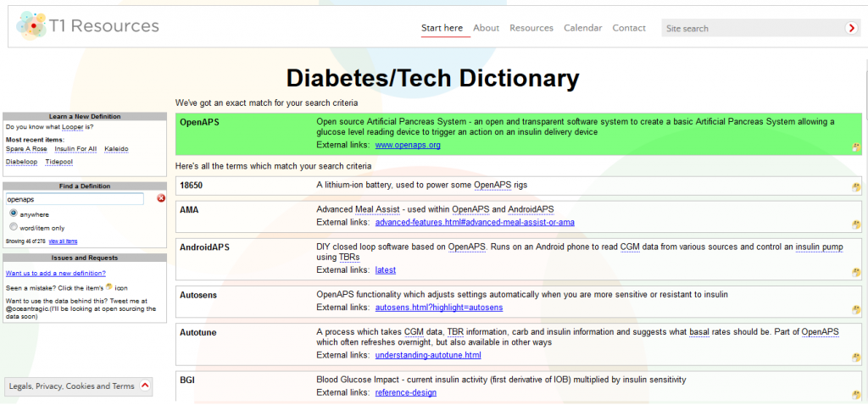Select the 'anywhere' search radio button

point(14,213)
